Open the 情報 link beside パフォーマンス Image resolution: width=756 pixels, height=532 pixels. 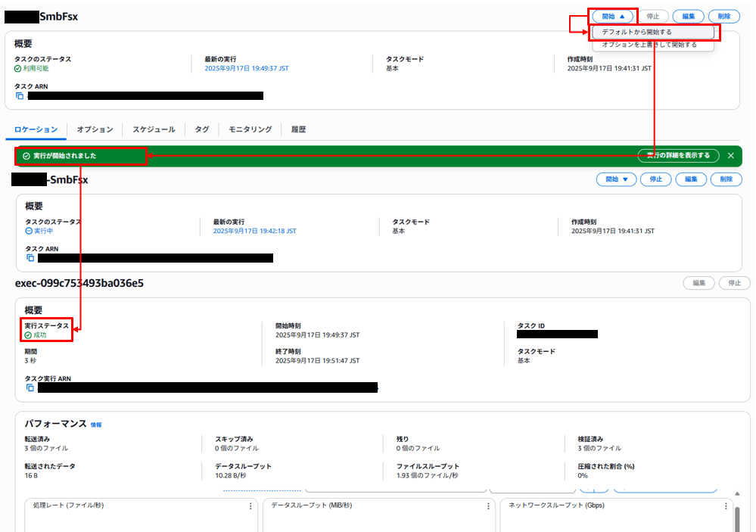pyautogui.click(x=95, y=425)
